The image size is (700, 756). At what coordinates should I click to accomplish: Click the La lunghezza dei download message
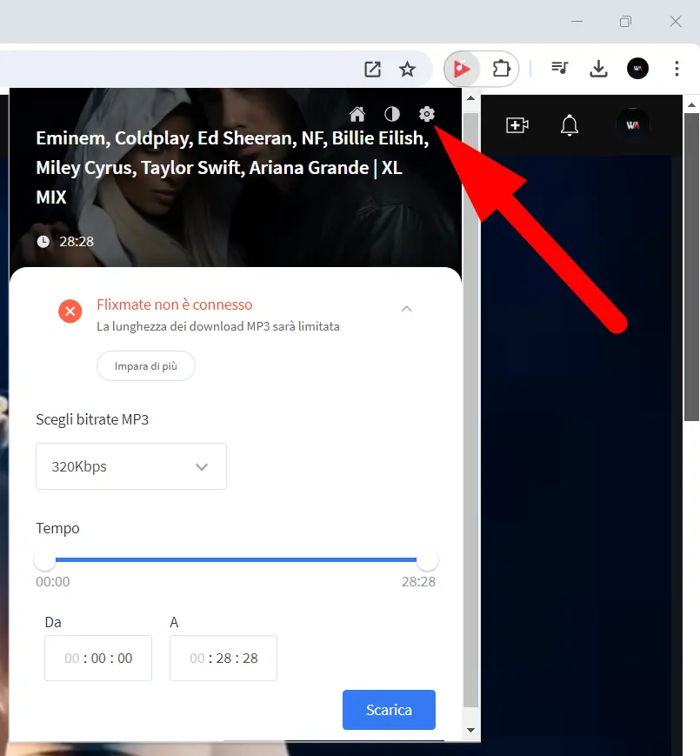tap(218, 326)
